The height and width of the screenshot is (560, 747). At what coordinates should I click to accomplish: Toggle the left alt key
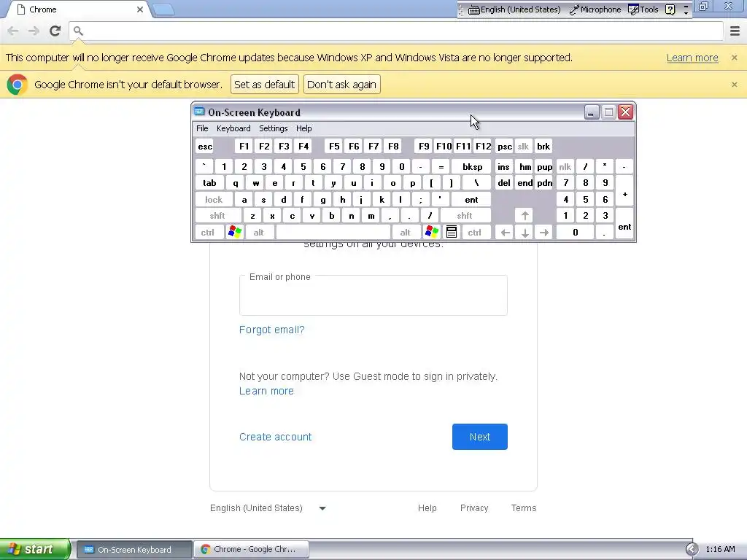tap(259, 233)
